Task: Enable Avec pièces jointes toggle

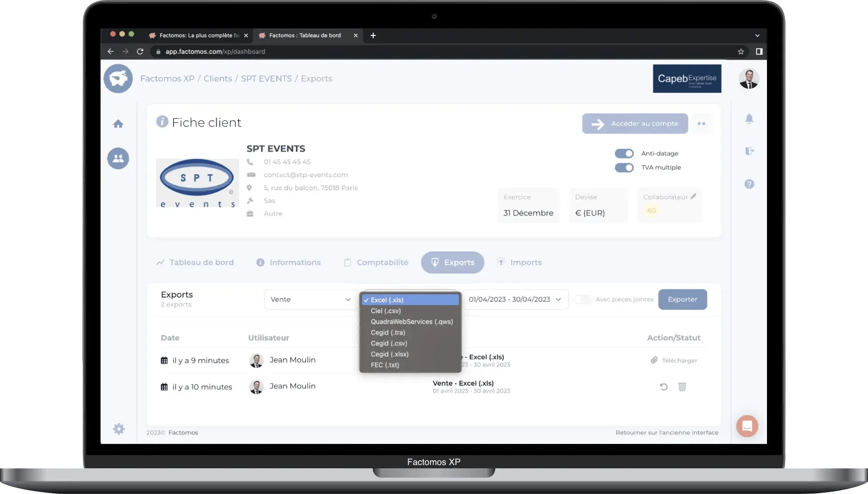Action: 583,300
